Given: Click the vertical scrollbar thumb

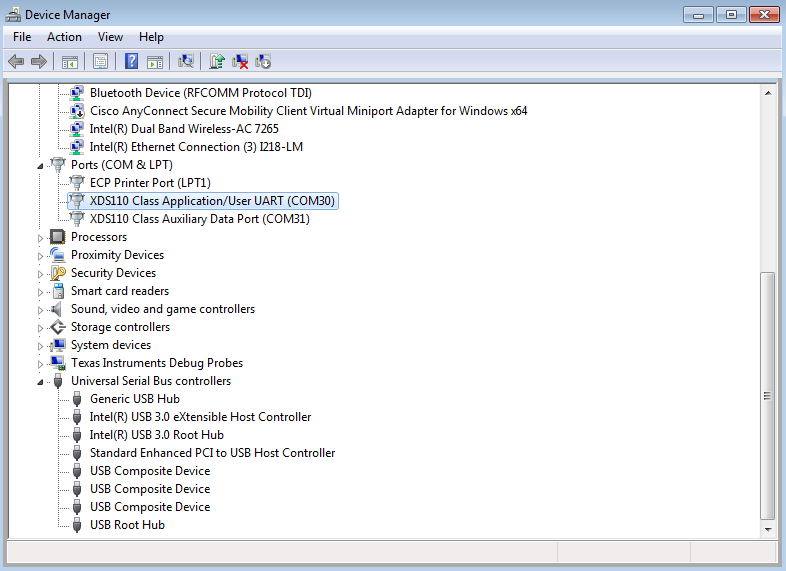Looking at the screenshot, I should (767, 396).
